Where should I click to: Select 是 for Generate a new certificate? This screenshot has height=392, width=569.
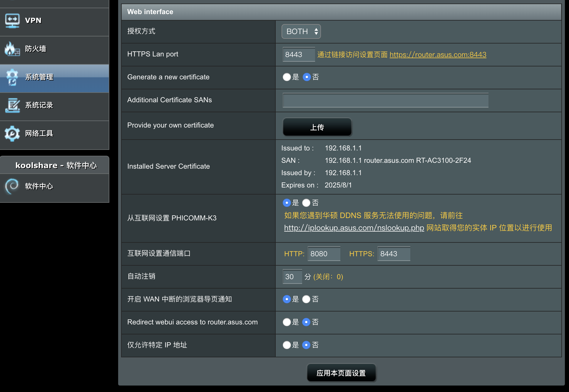pos(287,77)
